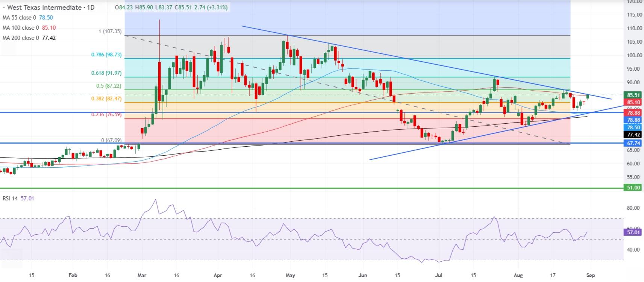Click the 110.00 price axis tick
The width and height of the screenshot is (644, 282).
tap(634, 28)
